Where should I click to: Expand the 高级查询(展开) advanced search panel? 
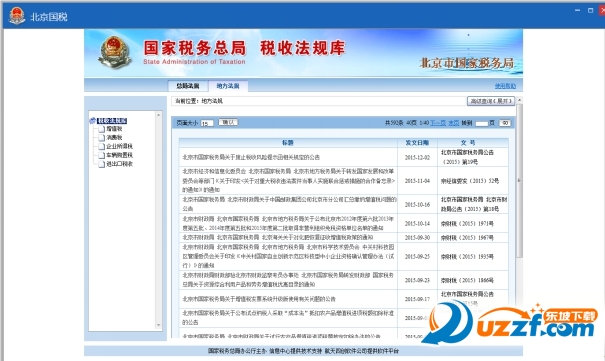point(491,101)
